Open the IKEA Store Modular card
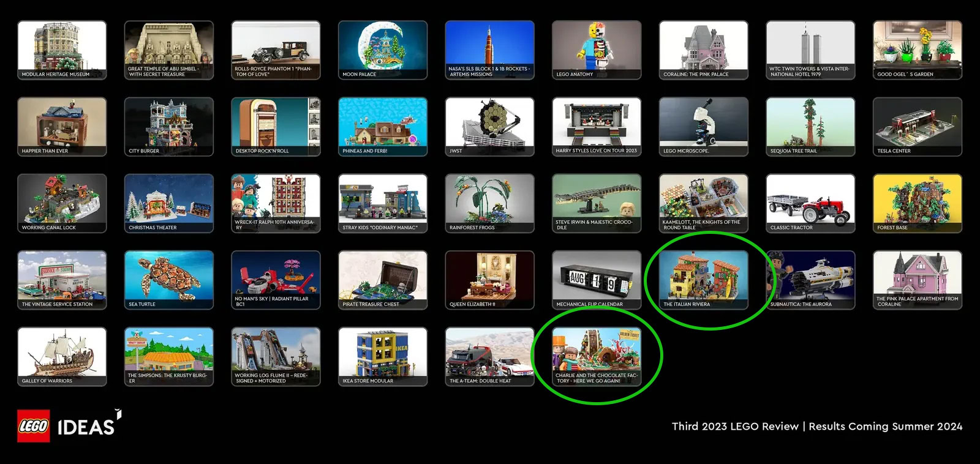 [x=383, y=356]
